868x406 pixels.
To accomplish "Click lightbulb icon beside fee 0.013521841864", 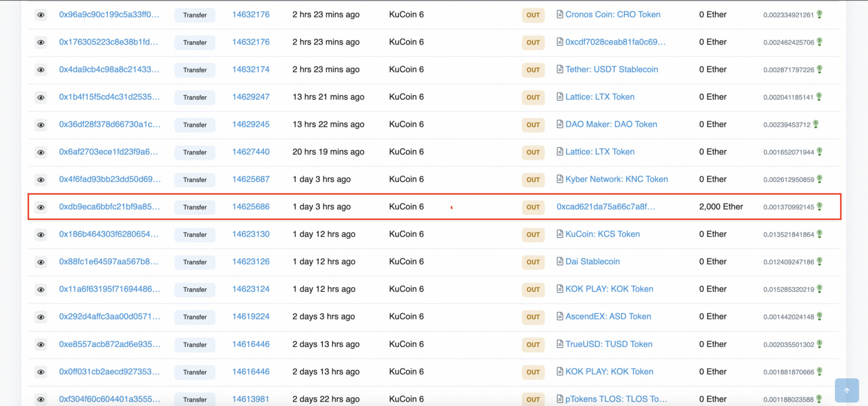I will [820, 234].
